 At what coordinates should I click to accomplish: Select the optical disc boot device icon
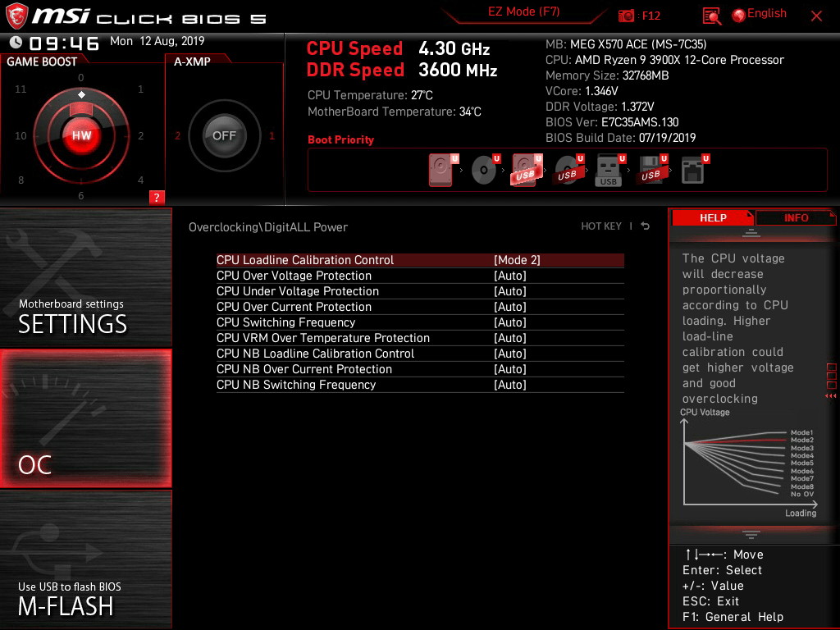[486, 170]
